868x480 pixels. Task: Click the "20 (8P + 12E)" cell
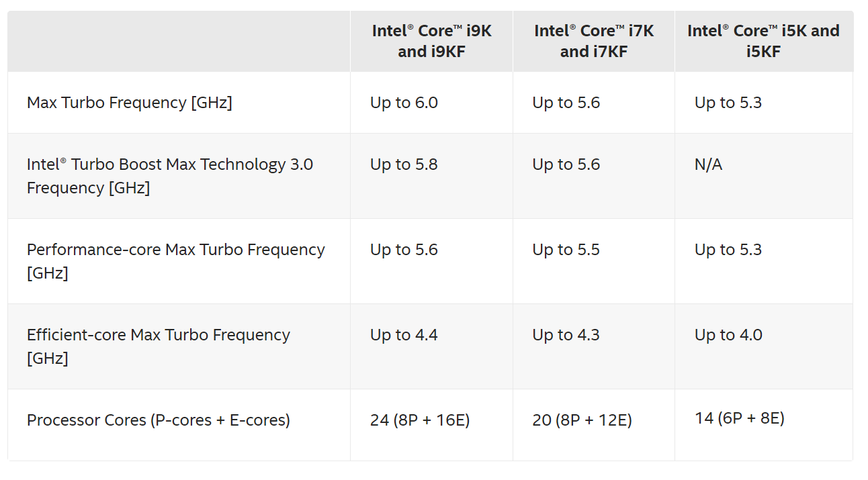point(582,420)
